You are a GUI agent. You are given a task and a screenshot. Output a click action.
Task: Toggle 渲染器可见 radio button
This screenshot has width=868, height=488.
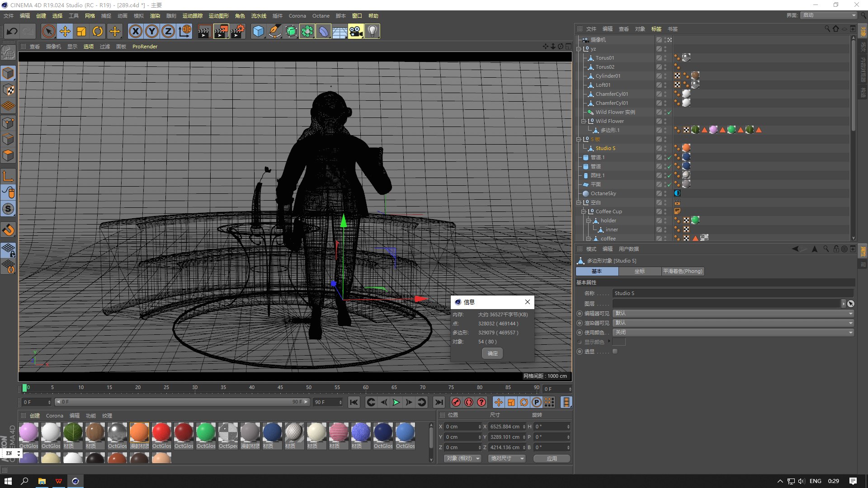(x=580, y=323)
